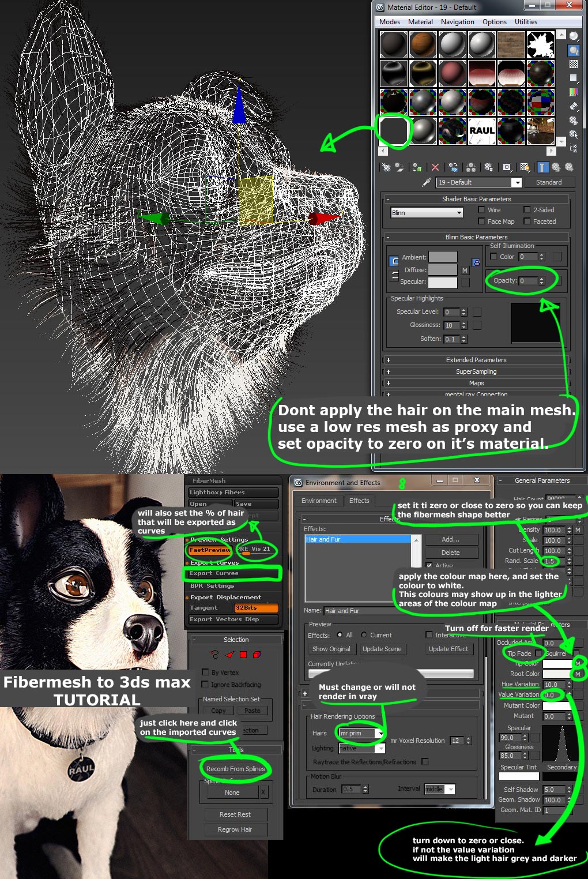
Task: Click Regrow Hair button
Action: [235, 829]
